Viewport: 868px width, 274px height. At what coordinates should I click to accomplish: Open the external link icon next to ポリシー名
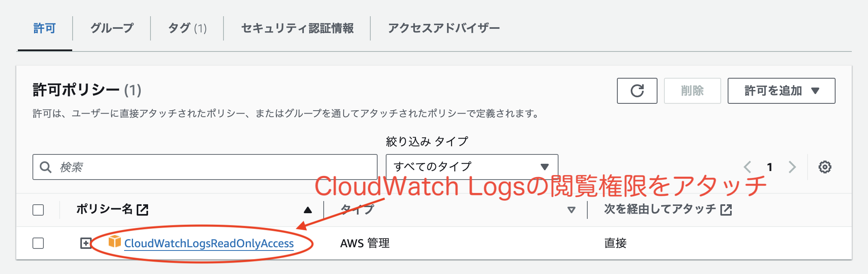click(x=142, y=210)
